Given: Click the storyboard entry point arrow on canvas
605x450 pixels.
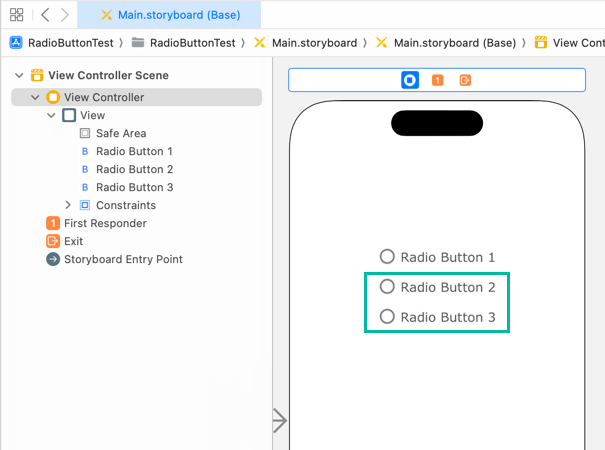Looking at the screenshot, I should 280,421.
